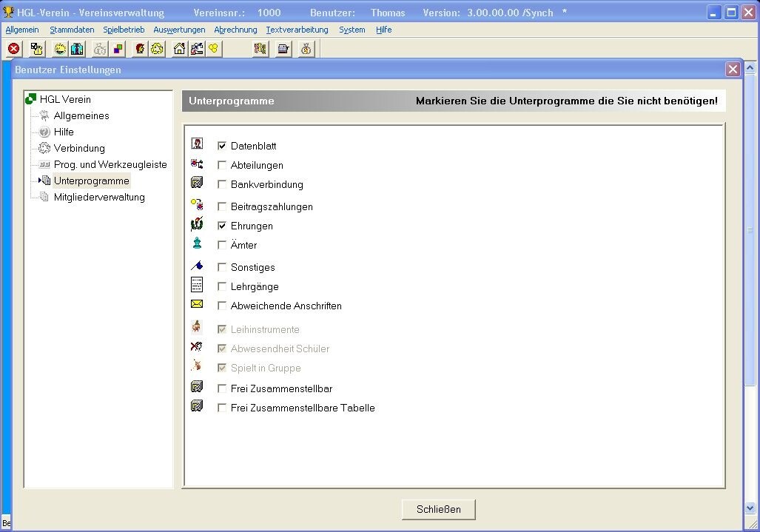
Task: Click the red exit icon on toolbar
Action: pyautogui.click(x=13, y=48)
